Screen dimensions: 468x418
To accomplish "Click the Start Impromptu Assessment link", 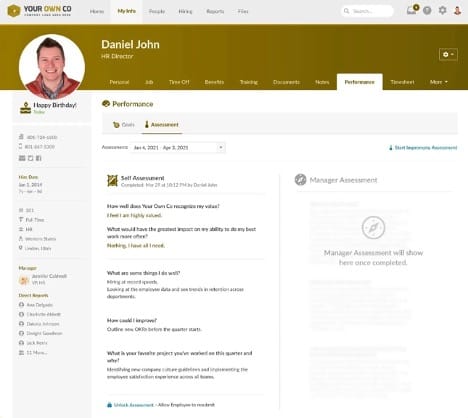I will tap(423, 147).
